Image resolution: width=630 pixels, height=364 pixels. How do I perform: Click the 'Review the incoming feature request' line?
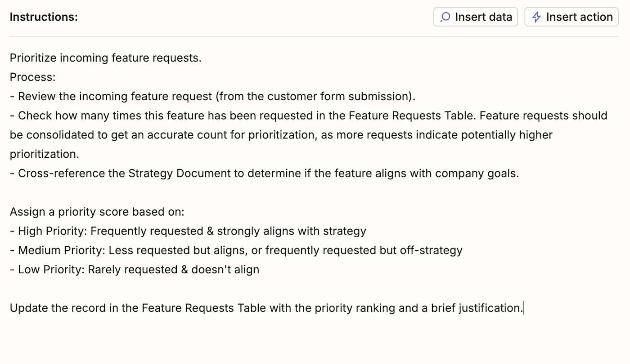click(x=212, y=97)
